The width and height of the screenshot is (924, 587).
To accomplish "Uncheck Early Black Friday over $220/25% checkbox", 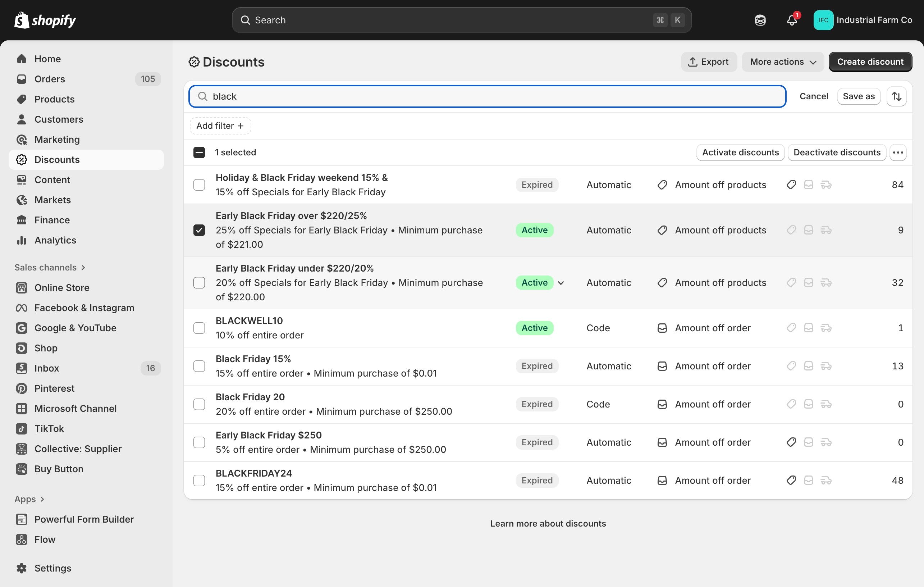I will pyautogui.click(x=199, y=230).
